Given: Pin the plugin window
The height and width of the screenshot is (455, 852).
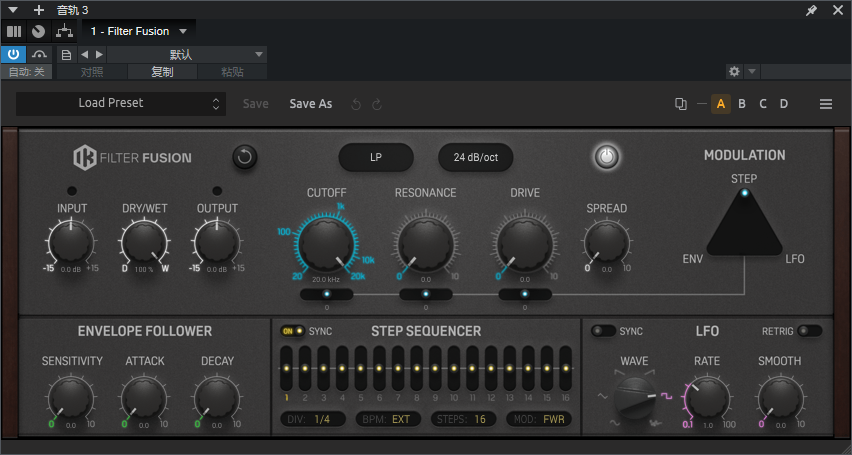Looking at the screenshot, I should point(811,10).
